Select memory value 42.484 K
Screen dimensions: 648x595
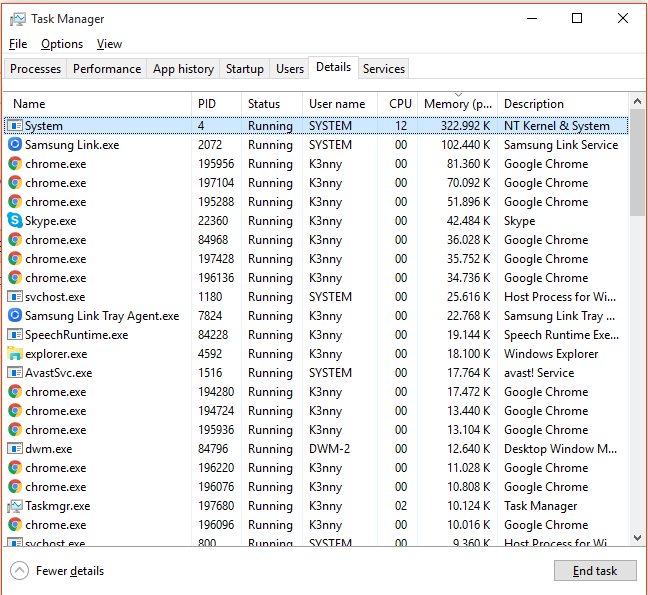tap(468, 221)
